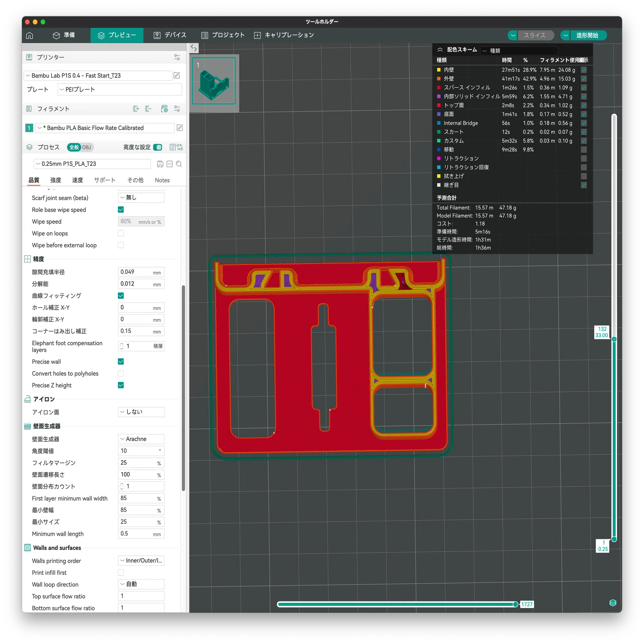Click the filament spool section icon
This screenshot has height=644, width=644.
pos(29,109)
